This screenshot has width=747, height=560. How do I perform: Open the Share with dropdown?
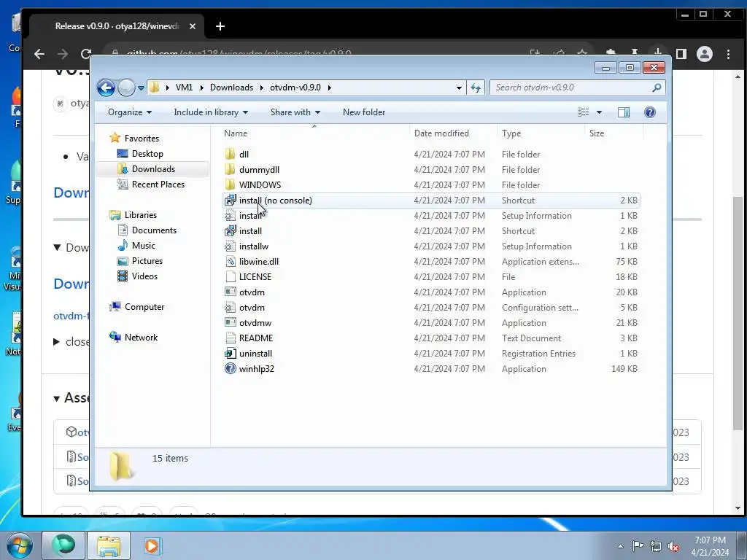pos(295,112)
